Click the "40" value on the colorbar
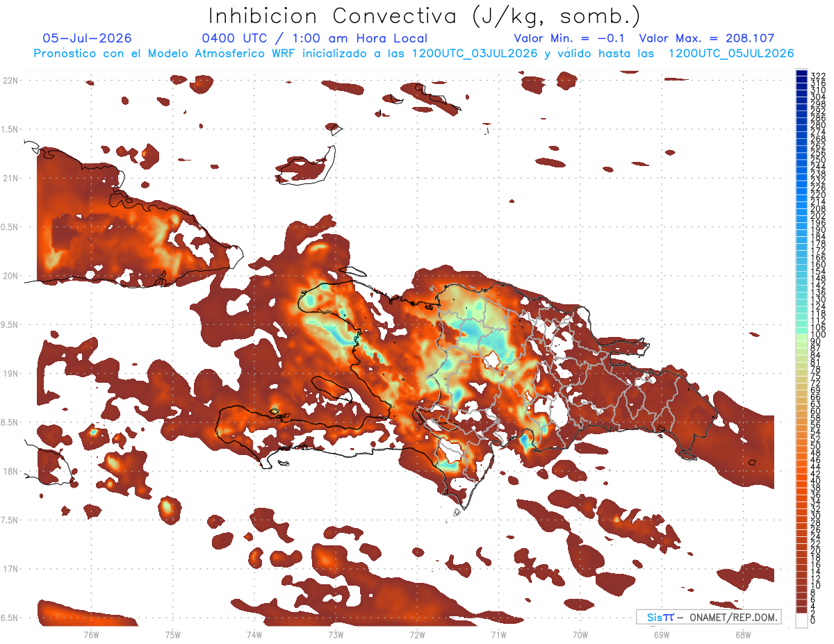This screenshot has height=644, width=834. point(815,481)
